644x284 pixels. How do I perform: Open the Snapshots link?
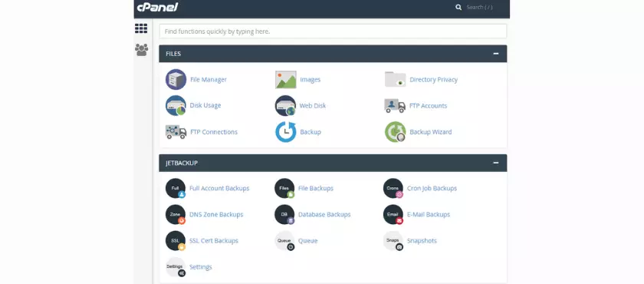(x=422, y=241)
